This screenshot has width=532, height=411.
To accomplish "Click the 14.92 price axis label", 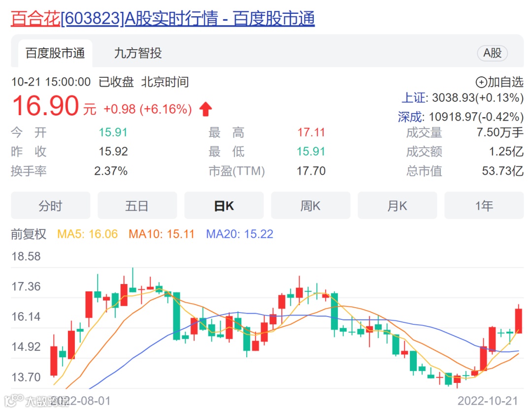I will coord(26,347).
